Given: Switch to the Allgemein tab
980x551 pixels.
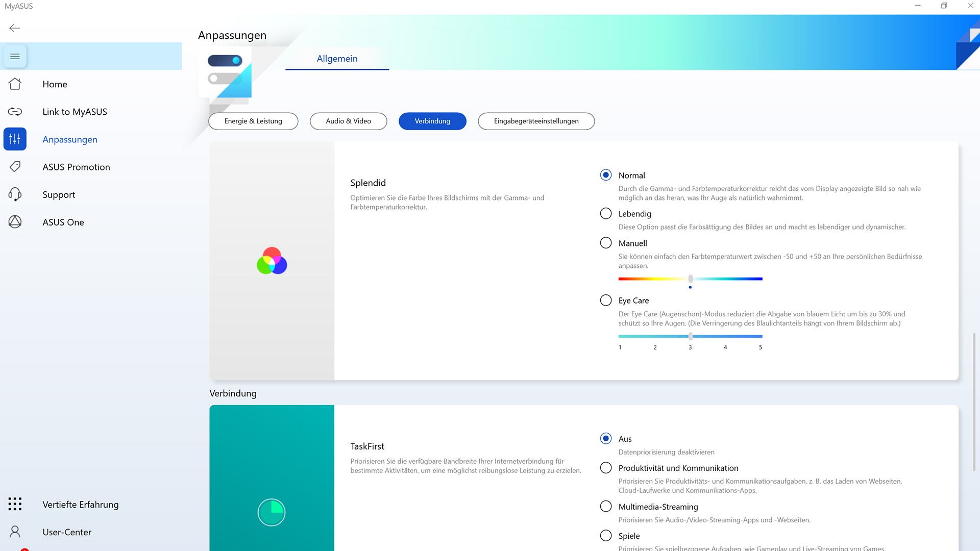Looking at the screenshot, I should click(x=337, y=59).
